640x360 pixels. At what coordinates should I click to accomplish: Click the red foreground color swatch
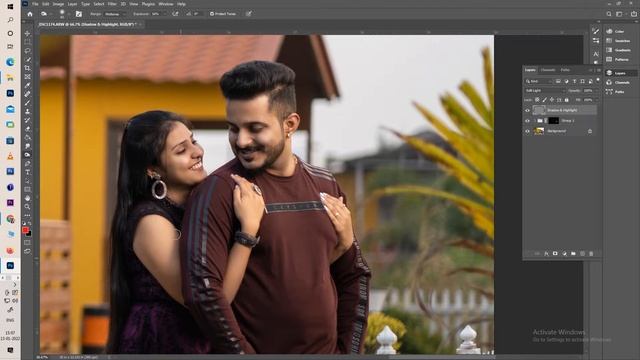pyautogui.click(x=25, y=231)
